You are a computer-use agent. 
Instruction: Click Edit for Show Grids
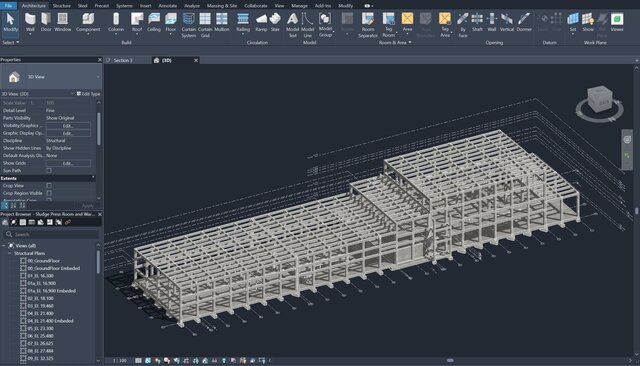click(68, 163)
